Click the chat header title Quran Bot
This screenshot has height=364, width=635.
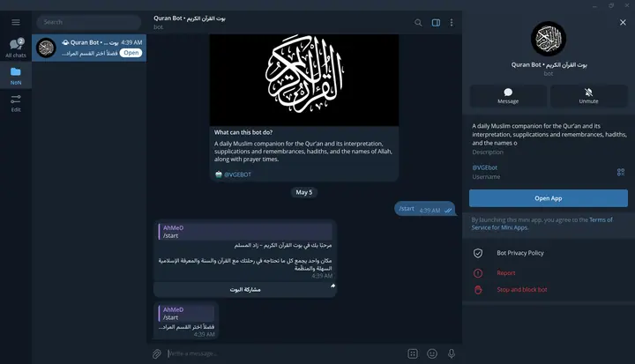coord(190,19)
